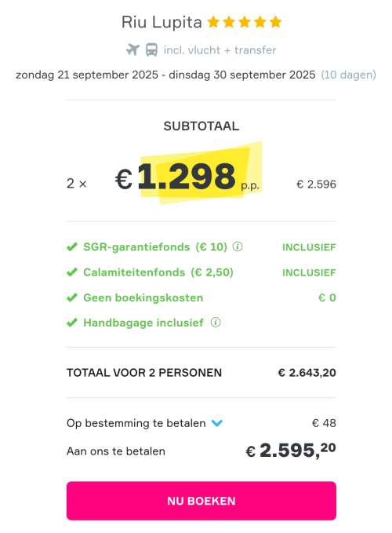Screen dimensions: 392x533
Task: Expand Op bestemming te betalen chevron
Action: 217,423
